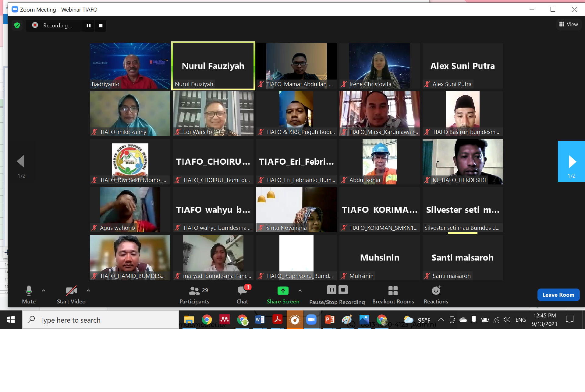This screenshot has height=392, width=585.
Task: Open View layout menu
Action: coord(569,24)
